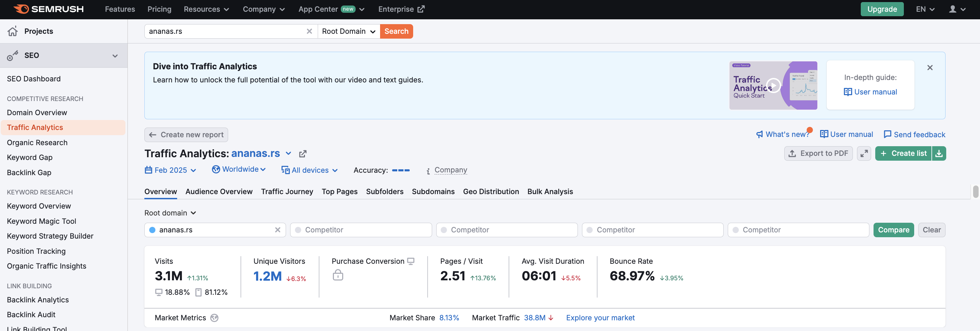The image size is (980, 331).
Task: Open the User manual link near Send feedback
Action: 846,134
